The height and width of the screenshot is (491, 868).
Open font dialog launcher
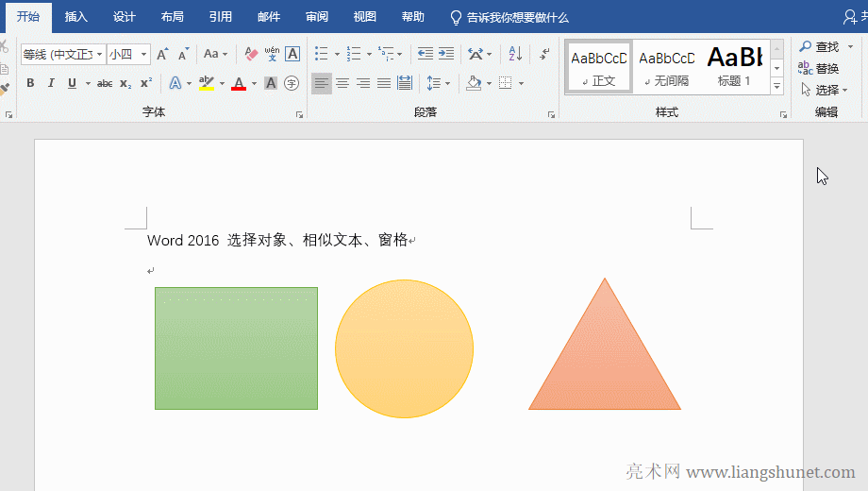coord(299,114)
